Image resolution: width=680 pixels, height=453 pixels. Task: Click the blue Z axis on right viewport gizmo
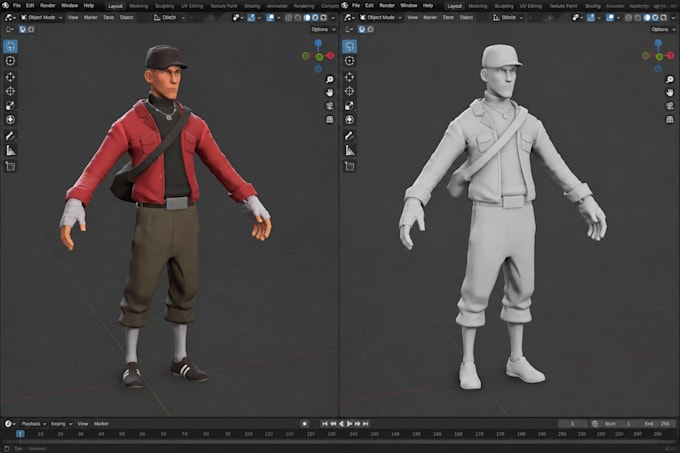[x=658, y=43]
